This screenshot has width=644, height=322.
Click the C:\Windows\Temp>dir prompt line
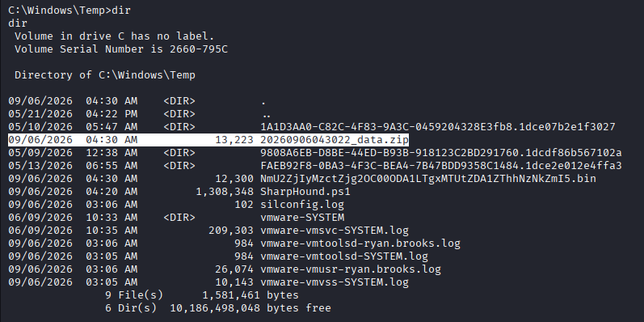(69, 11)
